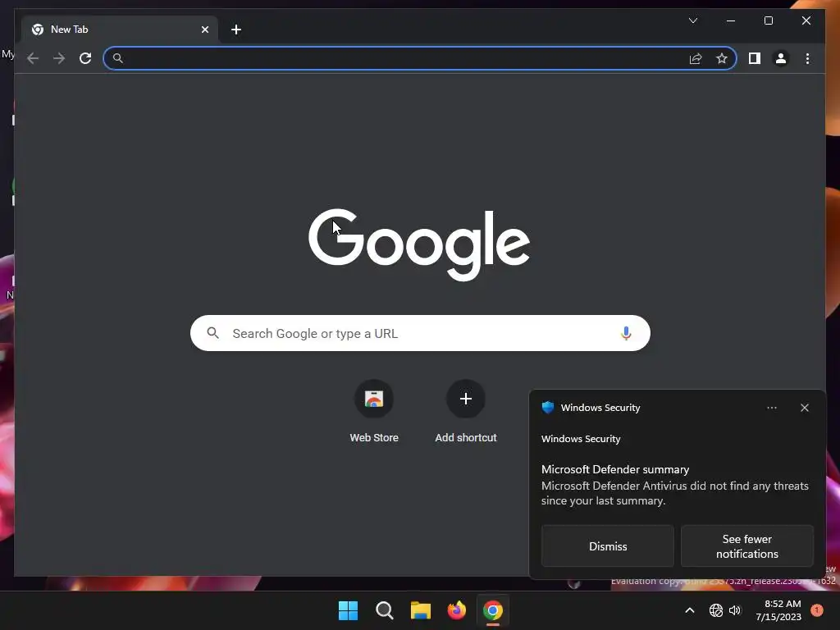This screenshot has width=840, height=630.
Task: Open the notification's three-dot options
Action: pos(771,408)
